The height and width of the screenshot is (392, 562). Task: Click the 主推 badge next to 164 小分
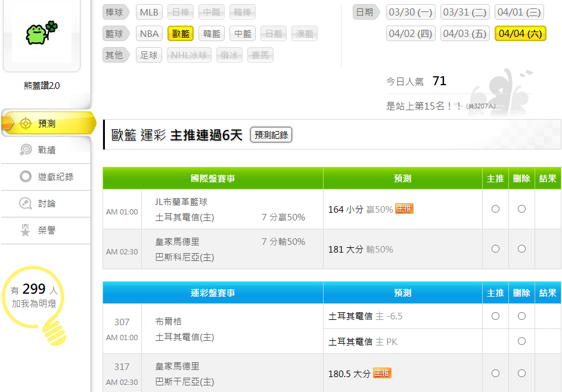404,209
